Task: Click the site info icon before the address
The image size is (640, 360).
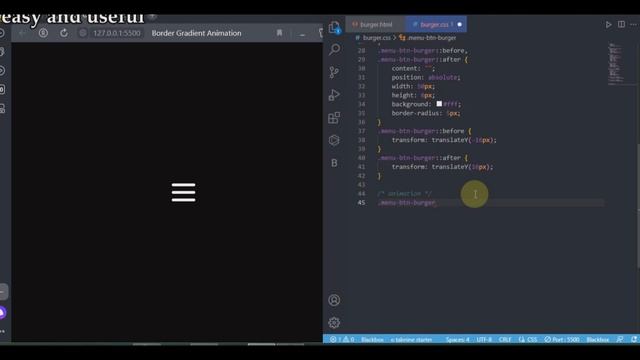Action: pos(83,33)
